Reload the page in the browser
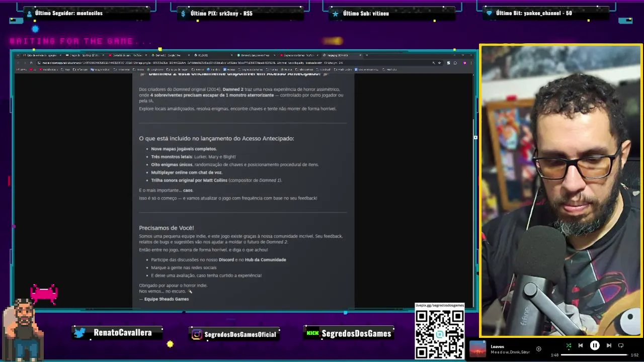644x362 pixels. (31, 63)
